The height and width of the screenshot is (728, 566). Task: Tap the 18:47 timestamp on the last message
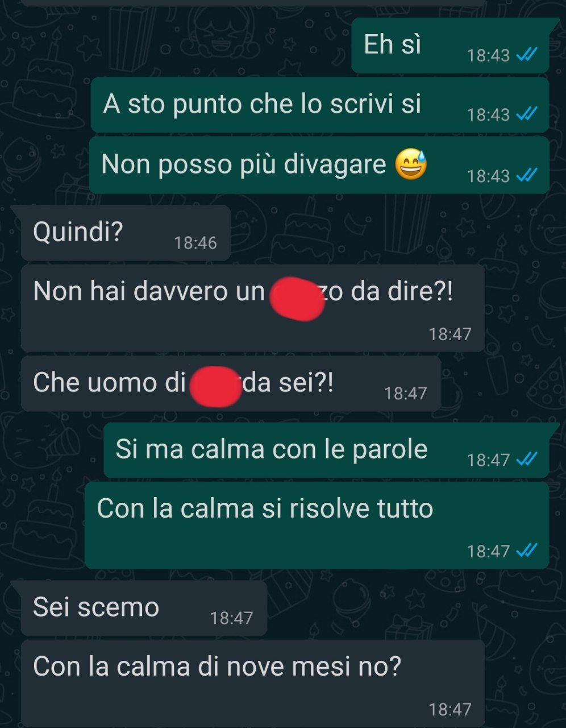click(450, 709)
